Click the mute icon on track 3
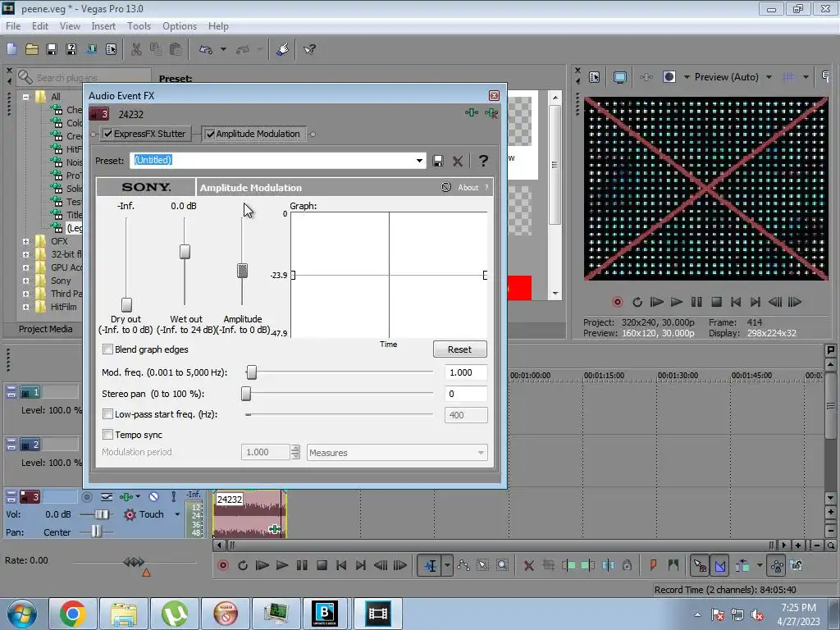The width and height of the screenshot is (840, 630). [153, 496]
